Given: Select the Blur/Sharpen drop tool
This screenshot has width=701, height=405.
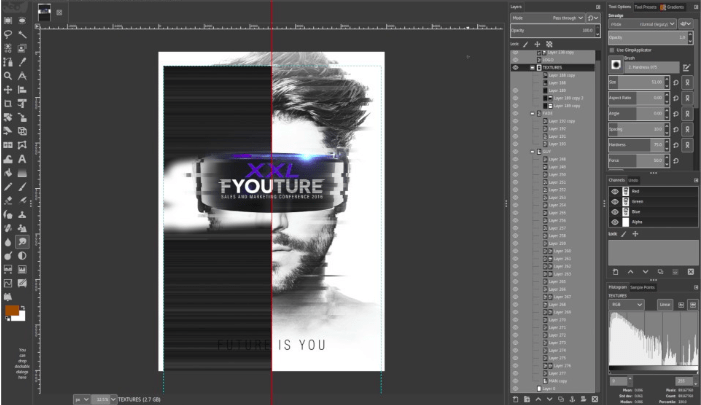Looking at the screenshot, I should click(8, 242).
